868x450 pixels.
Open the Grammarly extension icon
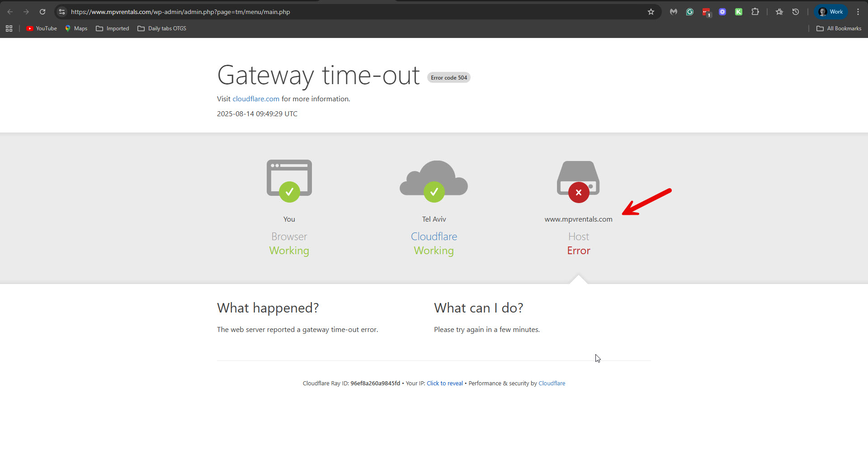coord(690,12)
